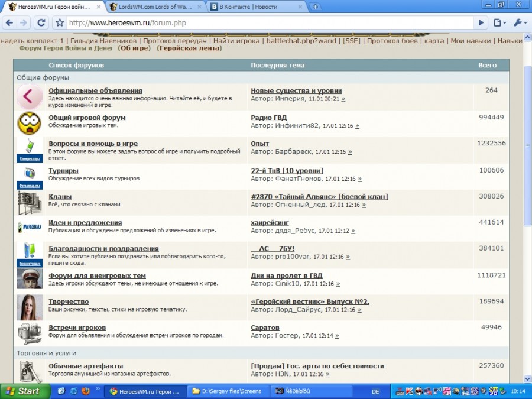The height and width of the screenshot is (399, 532).
Task: Click the DE language indicator in taskbar
Action: 375,391
